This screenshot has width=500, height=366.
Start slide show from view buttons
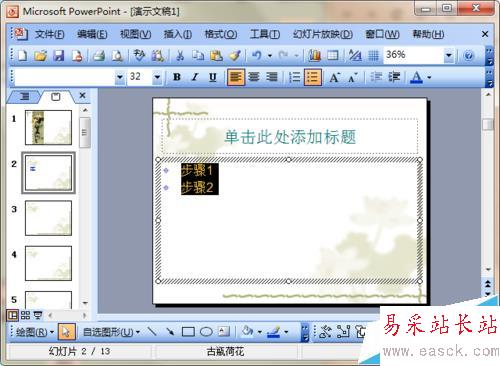coord(38,315)
